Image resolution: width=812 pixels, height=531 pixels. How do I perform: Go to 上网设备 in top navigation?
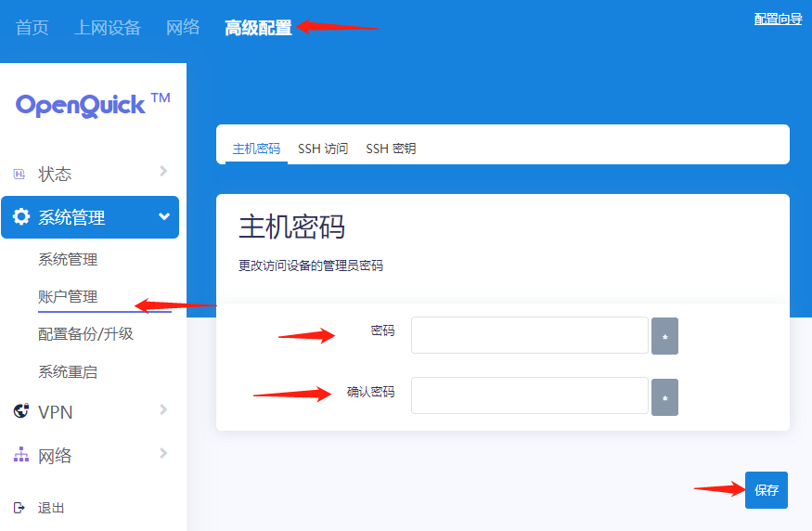[x=108, y=28]
